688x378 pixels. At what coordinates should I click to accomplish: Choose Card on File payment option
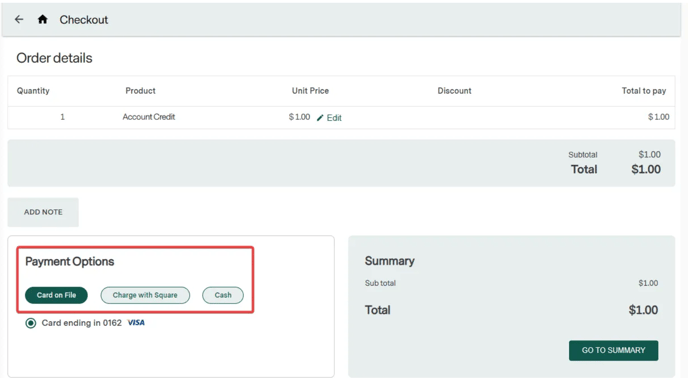[56, 295]
